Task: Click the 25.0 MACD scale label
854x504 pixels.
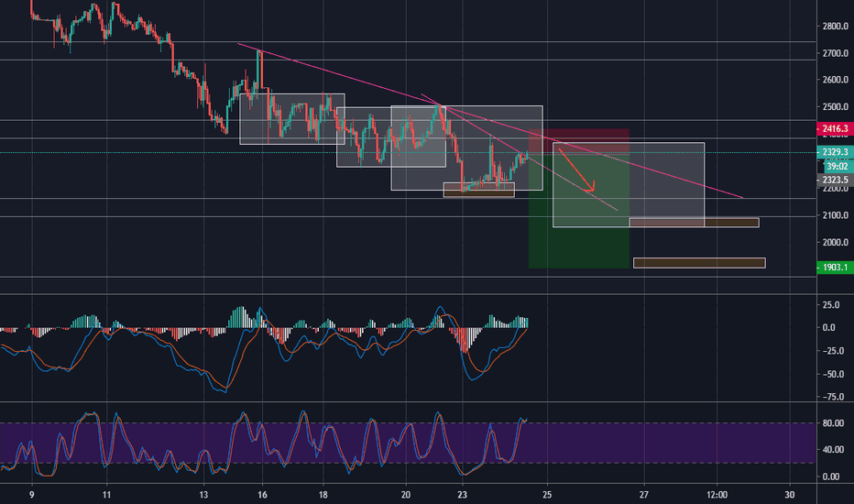Action: [x=830, y=304]
